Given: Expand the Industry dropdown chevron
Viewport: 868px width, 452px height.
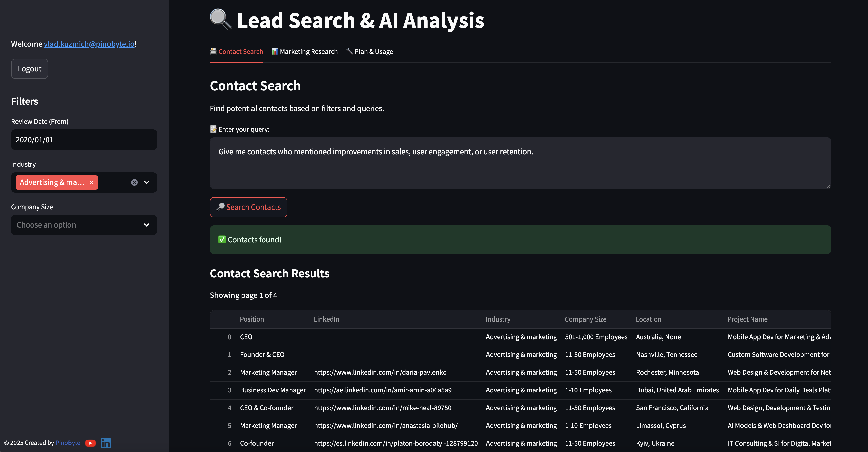Looking at the screenshot, I should pyautogui.click(x=147, y=183).
